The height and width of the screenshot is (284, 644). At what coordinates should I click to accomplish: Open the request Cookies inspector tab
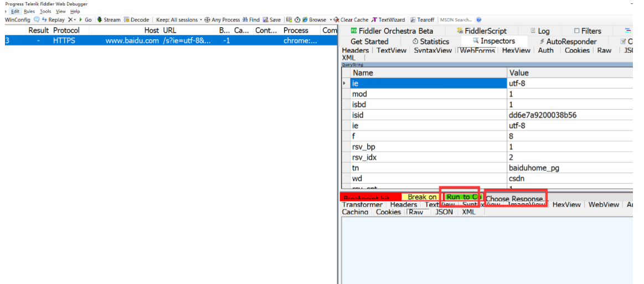(577, 50)
